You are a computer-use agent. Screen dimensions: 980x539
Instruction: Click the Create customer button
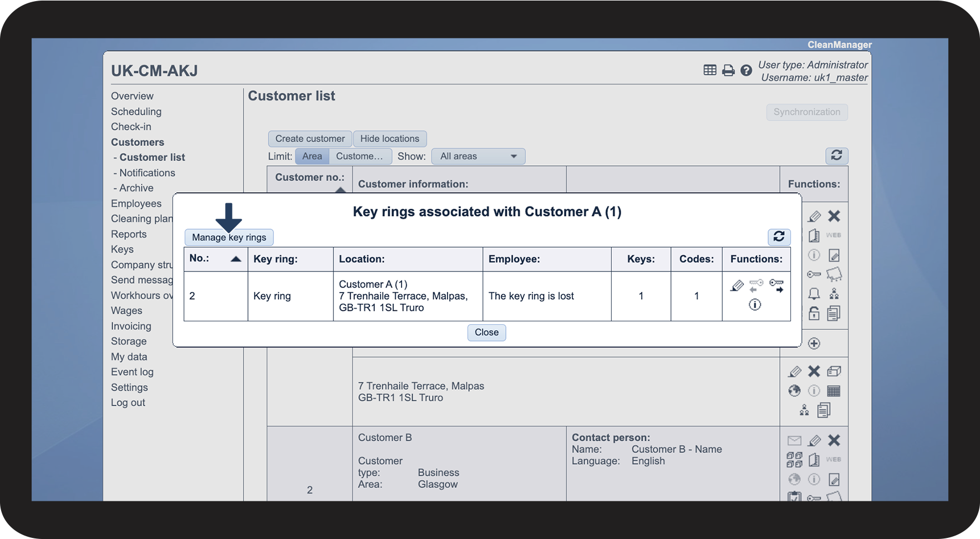click(x=309, y=139)
